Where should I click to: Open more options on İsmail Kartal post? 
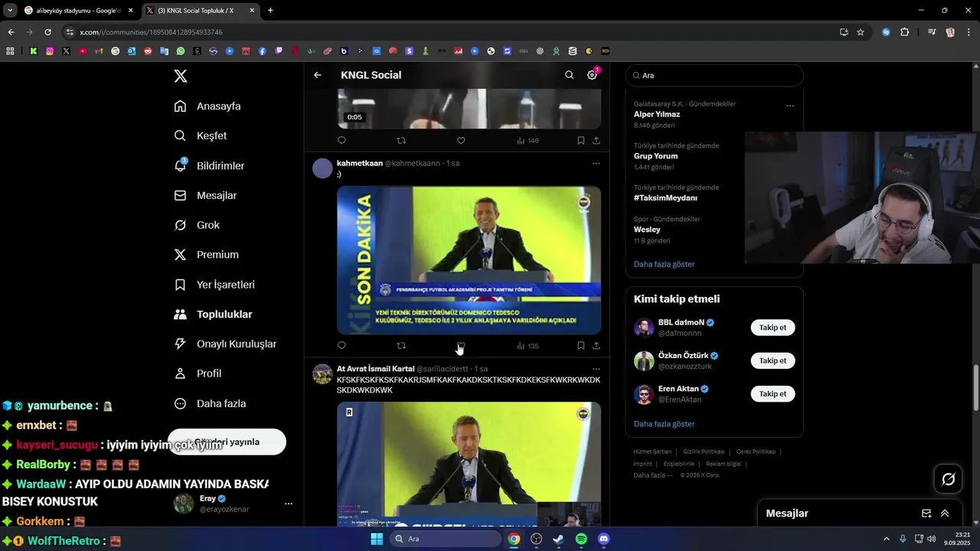(x=596, y=369)
